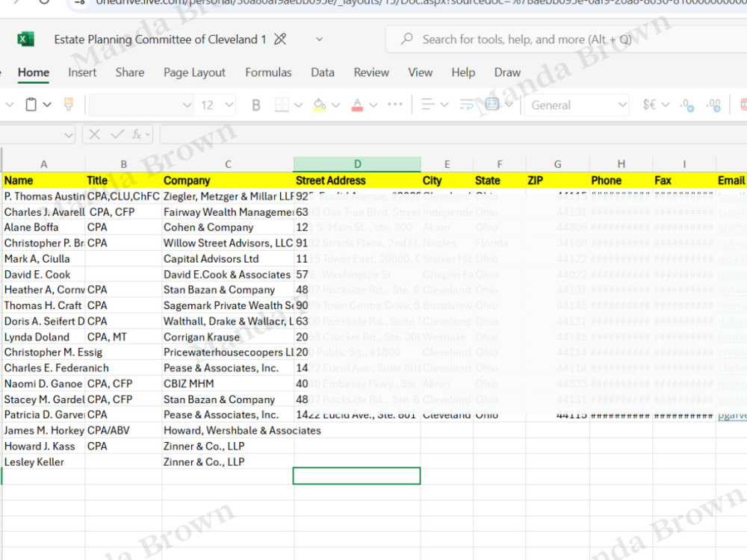
Task: Switch to the Home tab
Action: (x=34, y=72)
